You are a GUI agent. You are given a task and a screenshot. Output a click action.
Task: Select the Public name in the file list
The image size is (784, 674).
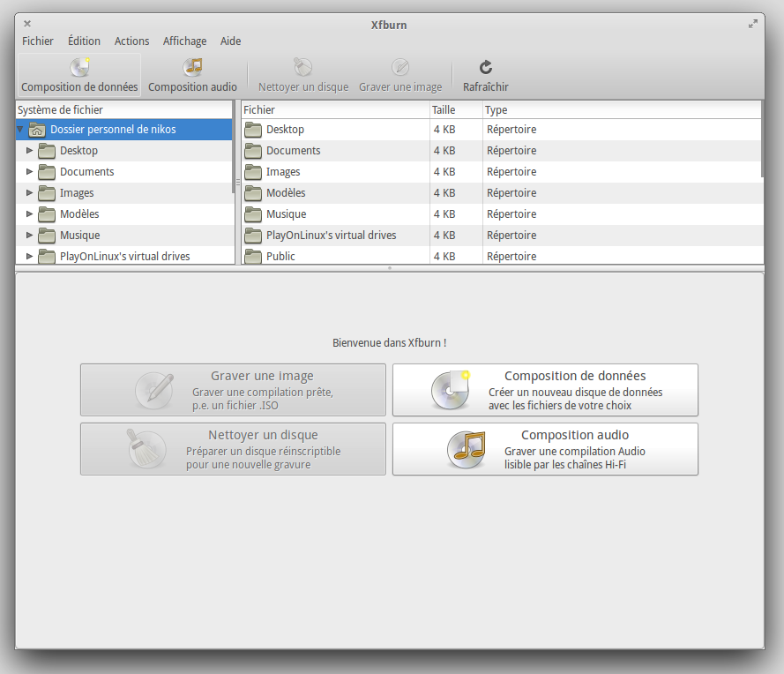pos(280,256)
